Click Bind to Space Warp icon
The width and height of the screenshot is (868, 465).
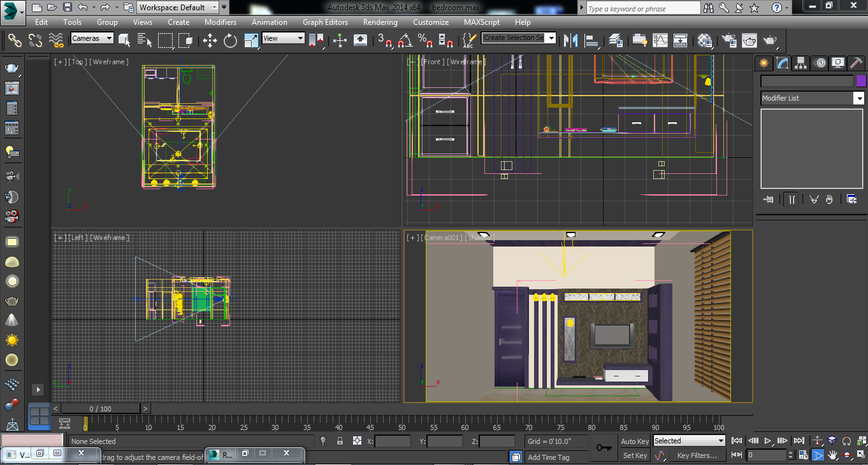point(56,41)
